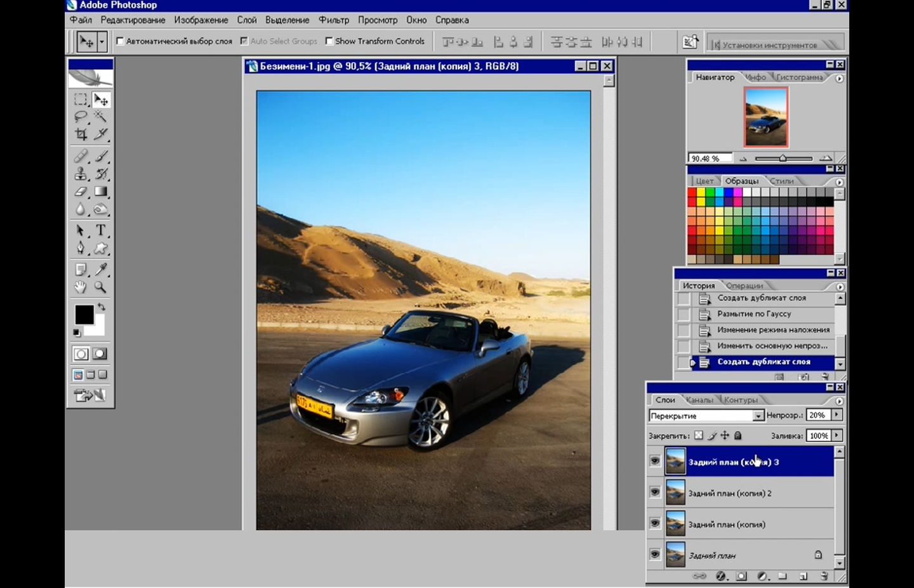This screenshot has height=588, width=914.
Task: Toggle lock all padlock in Закрепить
Action: pos(738,436)
